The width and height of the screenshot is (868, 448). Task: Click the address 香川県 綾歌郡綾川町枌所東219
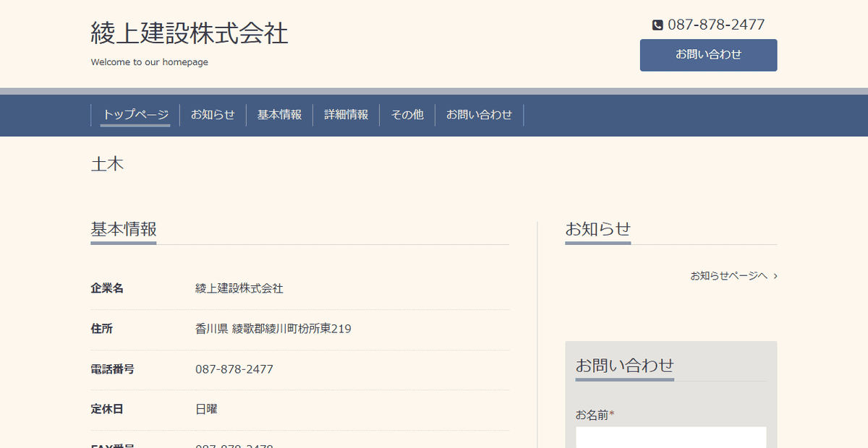(273, 328)
